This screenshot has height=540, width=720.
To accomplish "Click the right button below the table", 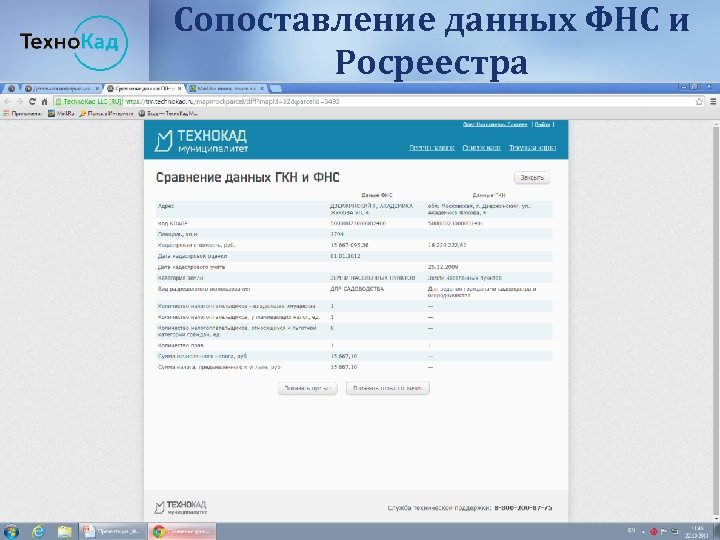I will point(388,388).
